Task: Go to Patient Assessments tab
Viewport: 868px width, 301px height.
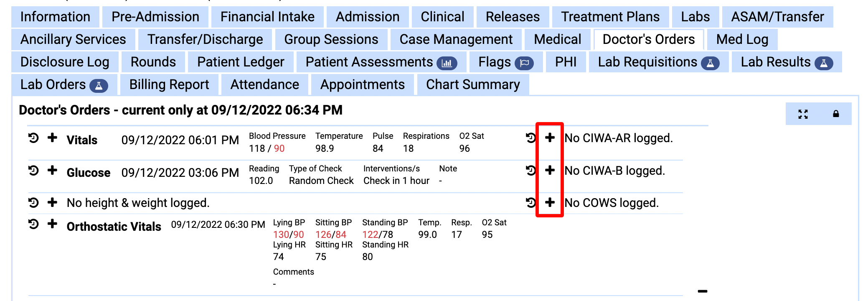Action: tap(381, 62)
